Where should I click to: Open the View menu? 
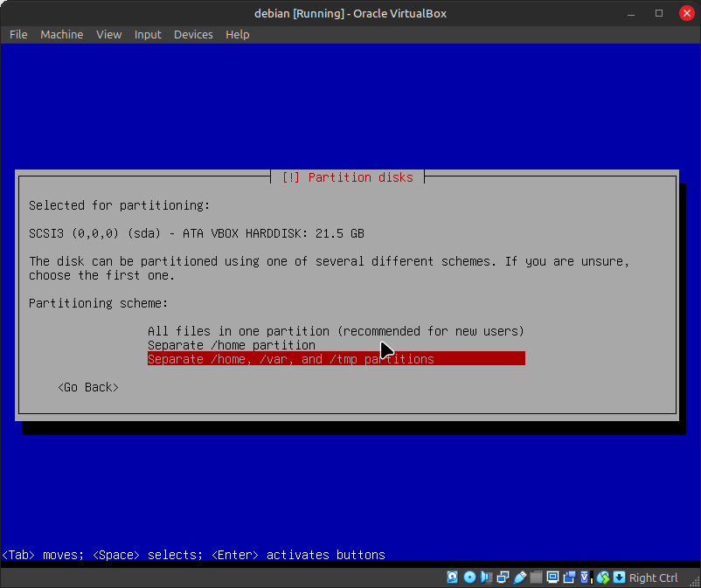[109, 34]
